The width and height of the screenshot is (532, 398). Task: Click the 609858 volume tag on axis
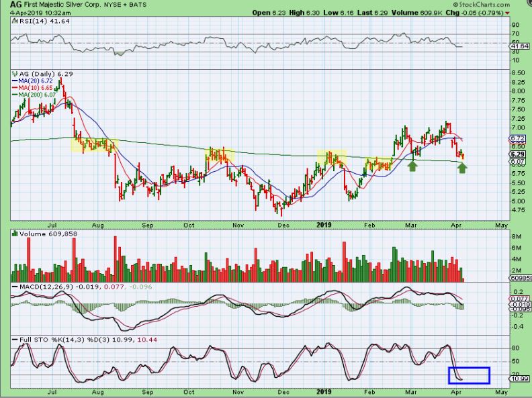521,278
